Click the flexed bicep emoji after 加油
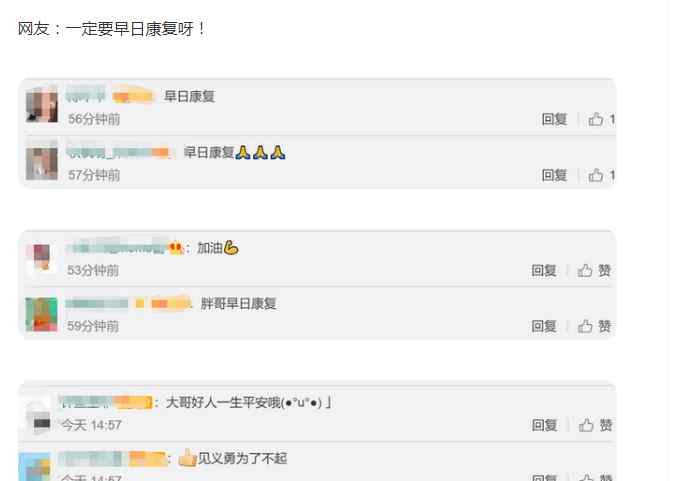Viewport: 681px width, 481px height. (231, 248)
